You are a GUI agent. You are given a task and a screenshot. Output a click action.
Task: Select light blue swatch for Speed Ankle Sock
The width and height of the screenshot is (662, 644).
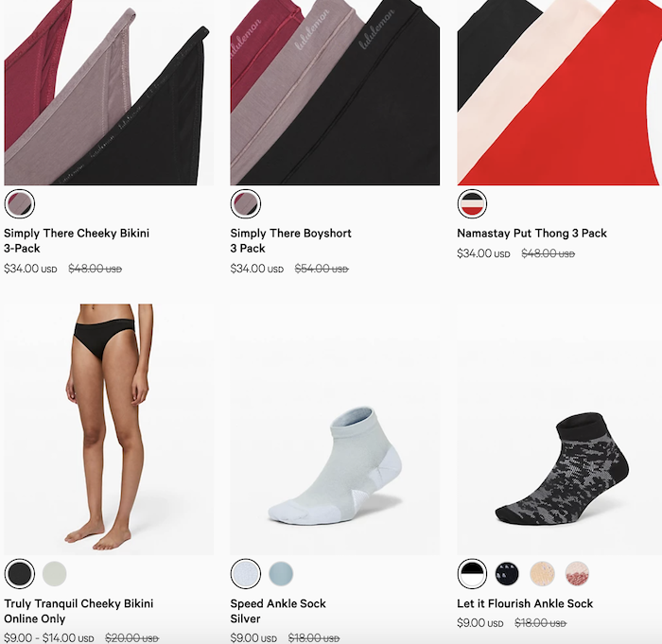(281, 573)
